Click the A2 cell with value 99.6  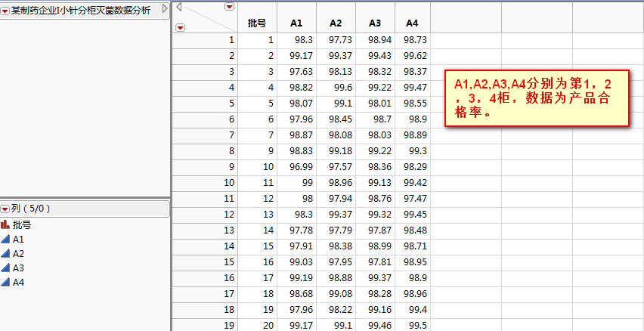(335, 87)
